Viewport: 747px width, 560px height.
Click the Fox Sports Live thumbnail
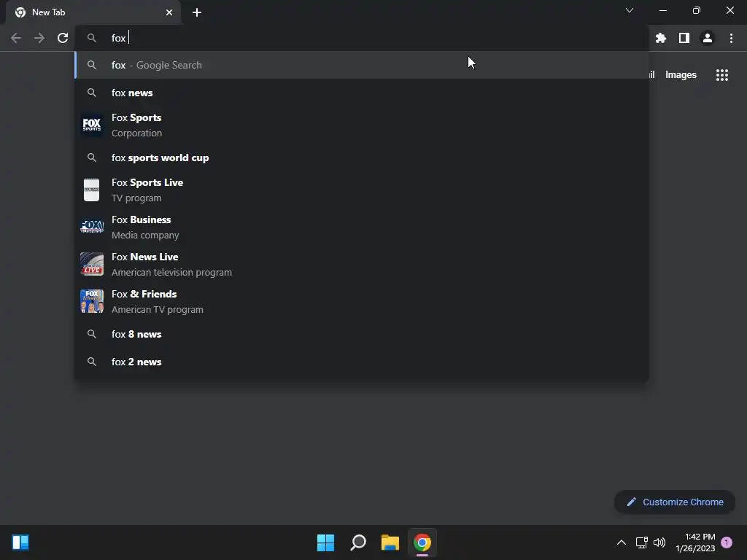tap(92, 190)
